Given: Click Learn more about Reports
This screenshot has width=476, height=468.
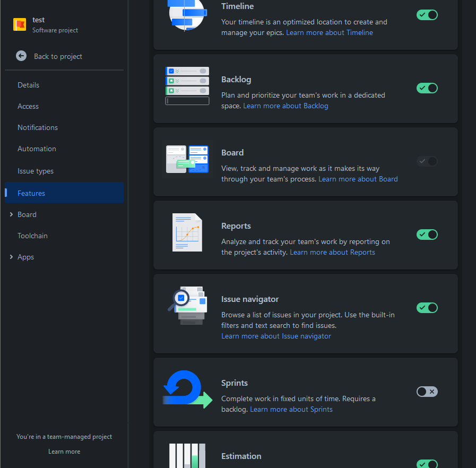Looking at the screenshot, I should (332, 252).
